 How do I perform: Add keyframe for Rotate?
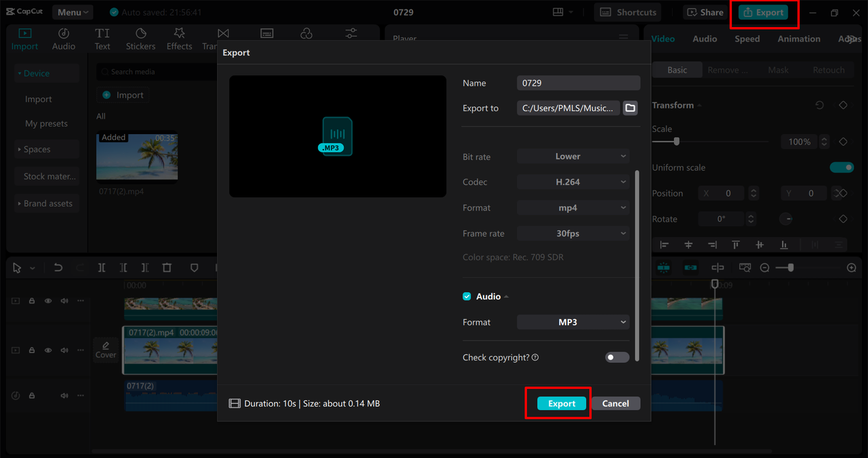click(843, 219)
